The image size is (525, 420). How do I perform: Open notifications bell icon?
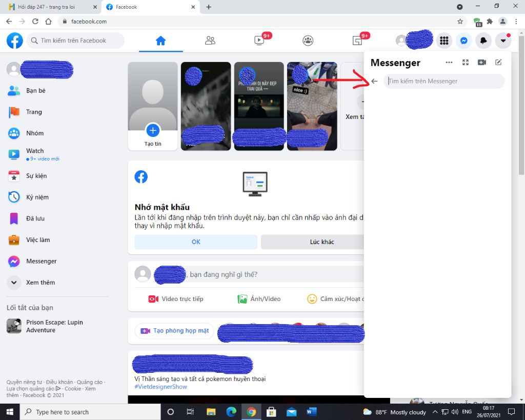(x=483, y=41)
